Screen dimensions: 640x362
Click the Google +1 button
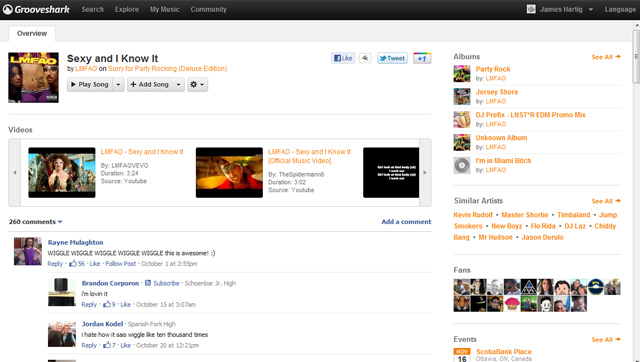click(x=422, y=58)
